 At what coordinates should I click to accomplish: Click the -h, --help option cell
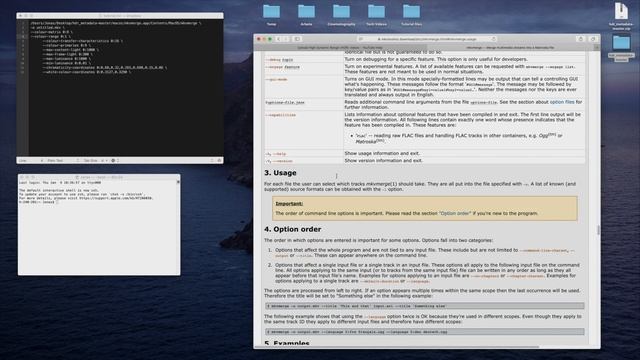[x=304, y=153]
